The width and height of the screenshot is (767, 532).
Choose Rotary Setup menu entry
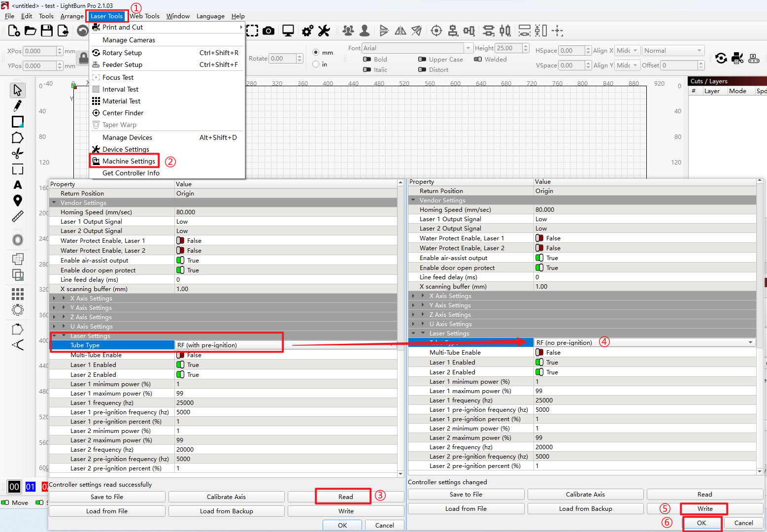[122, 53]
